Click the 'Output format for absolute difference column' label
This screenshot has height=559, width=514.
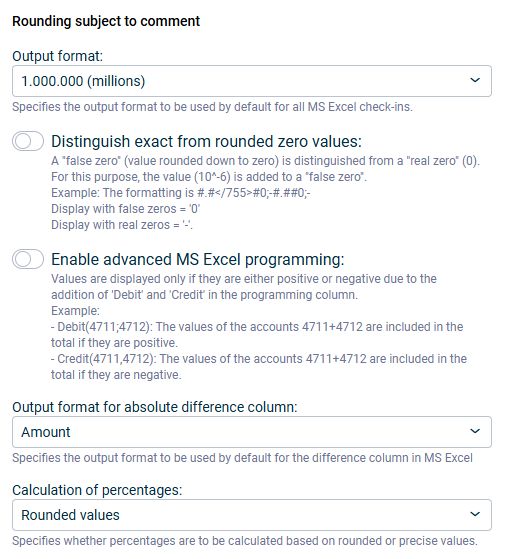click(155, 407)
